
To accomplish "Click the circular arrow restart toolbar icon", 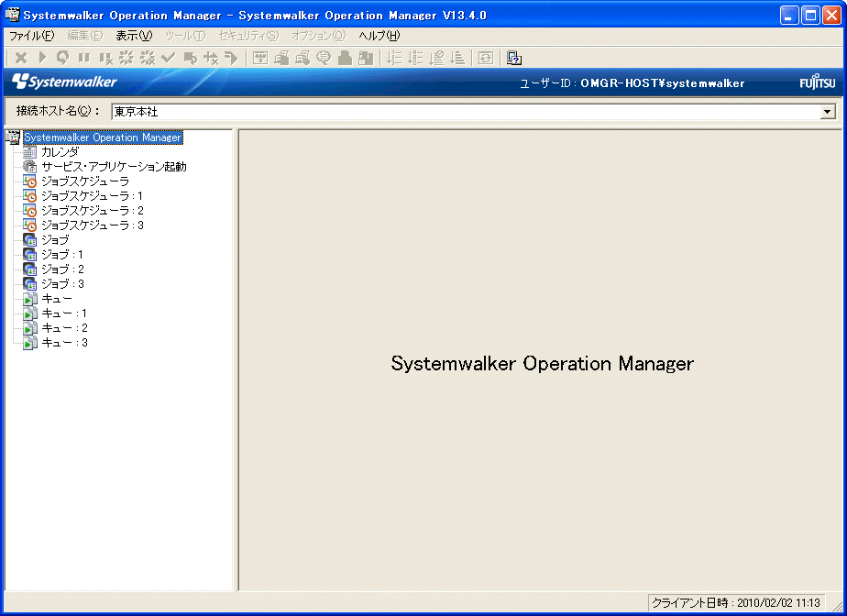I will [62, 57].
